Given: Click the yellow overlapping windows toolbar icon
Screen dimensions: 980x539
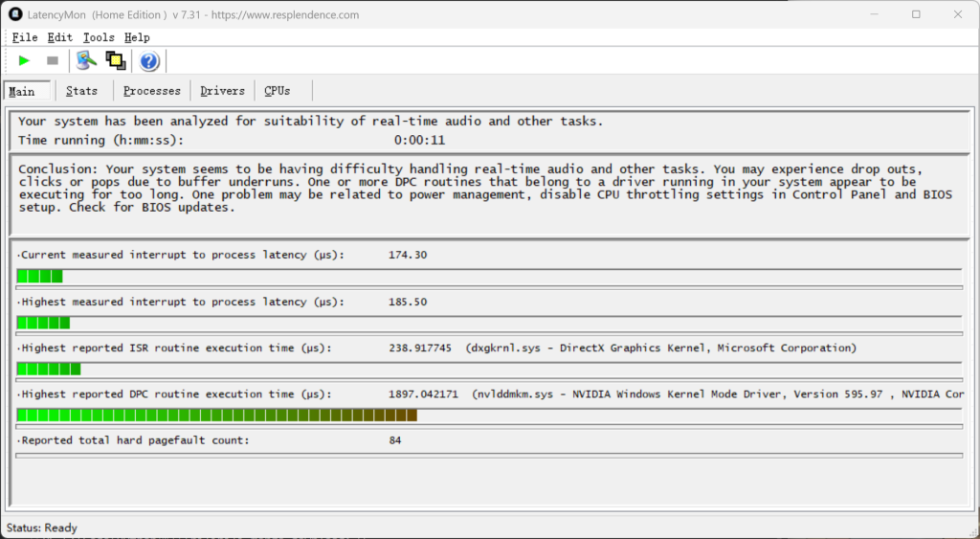Looking at the screenshot, I should tap(116, 61).
